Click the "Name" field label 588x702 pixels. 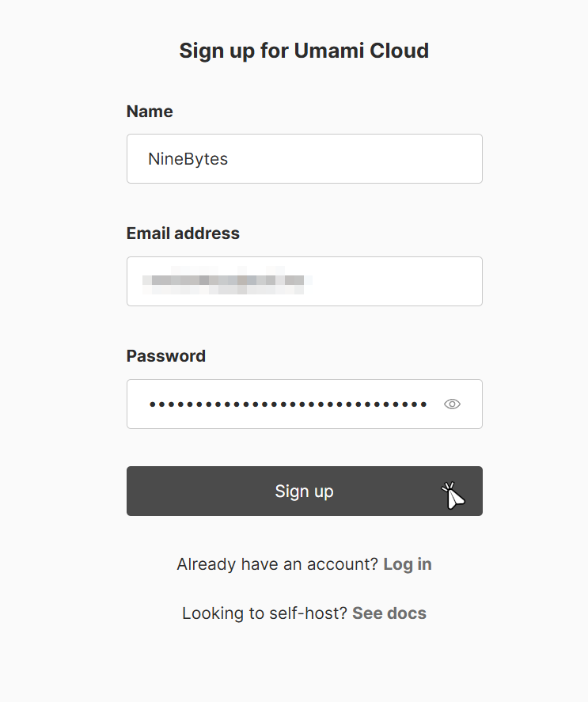(x=150, y=112)
